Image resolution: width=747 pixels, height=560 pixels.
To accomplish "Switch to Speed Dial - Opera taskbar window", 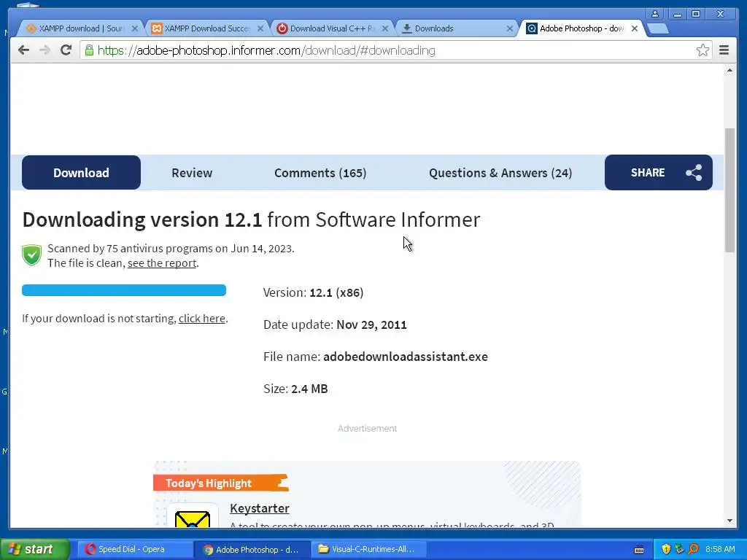I will 135,549.
